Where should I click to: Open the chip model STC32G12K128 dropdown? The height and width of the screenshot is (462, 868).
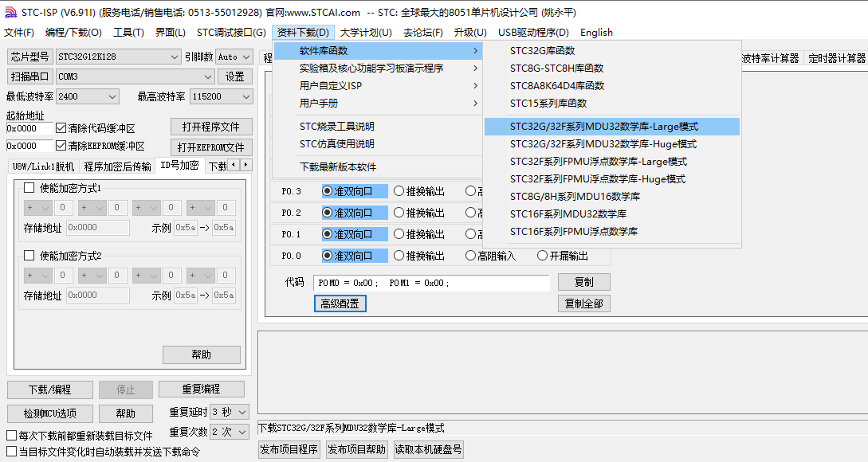pos(119,57)
